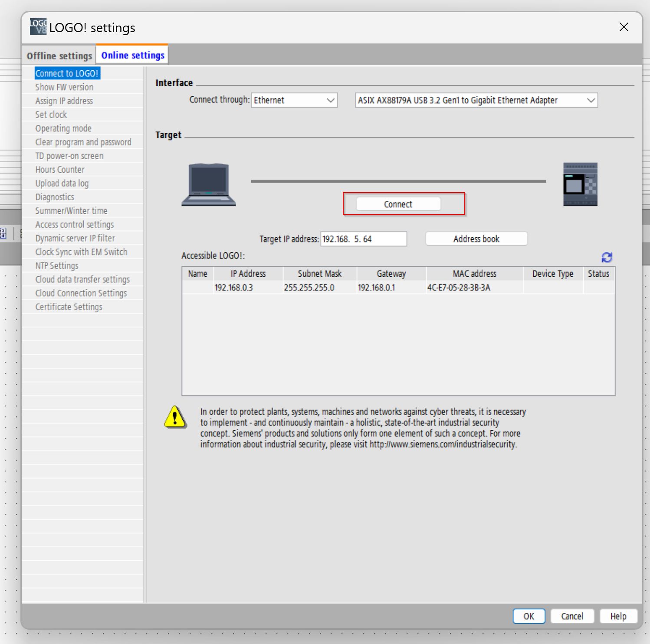650x644 pixels.
Task: Open Clock Sync with EM Switch
Action: pos(81,252)
